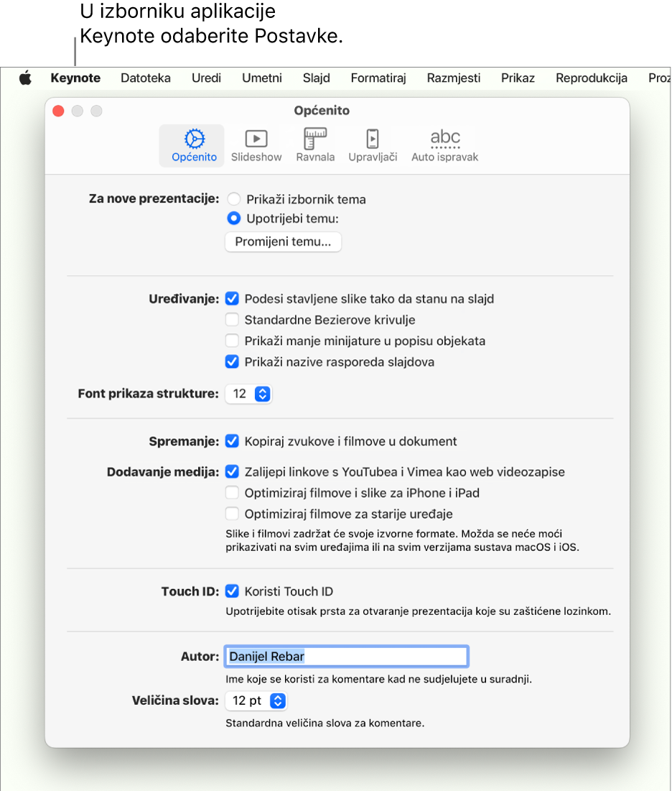Click the Autor name text field
This screenshot has width=672, height=791.
tap(346, 656)
